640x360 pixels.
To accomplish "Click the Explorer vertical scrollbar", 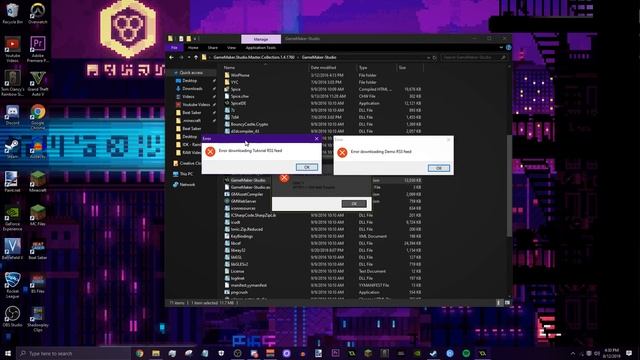I will pyautogui.click(x=509, y=185).
